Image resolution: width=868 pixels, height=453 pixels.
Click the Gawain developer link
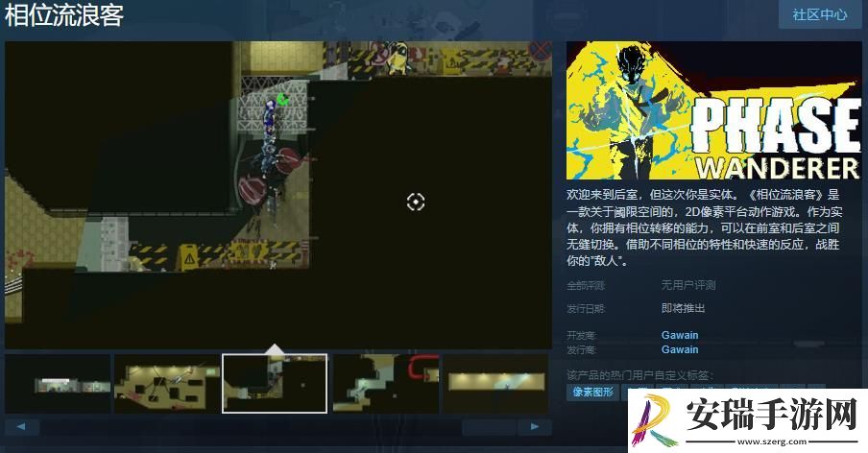click(x=679, y=335)
